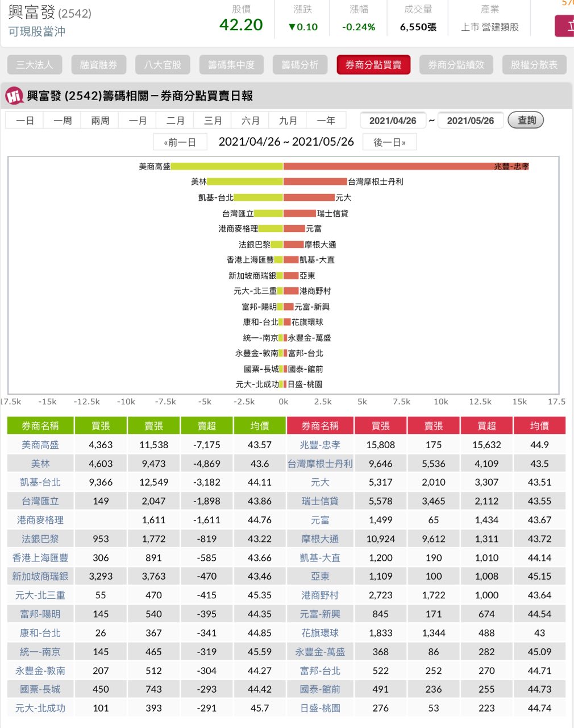
Task: Select the 二月 period option
Action: (175, 121)
